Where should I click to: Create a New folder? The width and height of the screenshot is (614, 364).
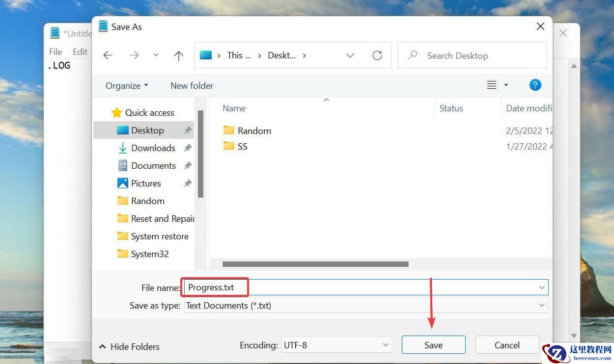coord(192,85)
